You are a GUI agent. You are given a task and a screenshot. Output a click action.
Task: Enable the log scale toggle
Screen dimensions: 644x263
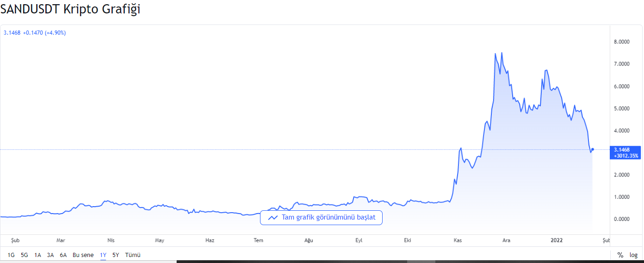633,255
